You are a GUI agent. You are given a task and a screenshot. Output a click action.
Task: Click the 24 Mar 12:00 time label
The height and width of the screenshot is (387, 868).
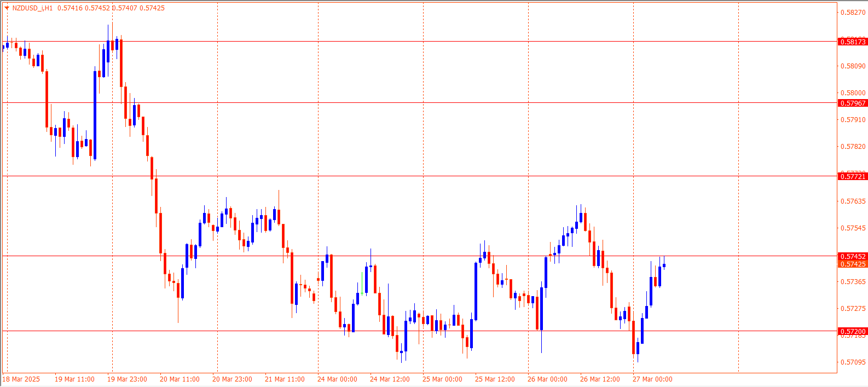pyautogui.click(x=390, y=379)
